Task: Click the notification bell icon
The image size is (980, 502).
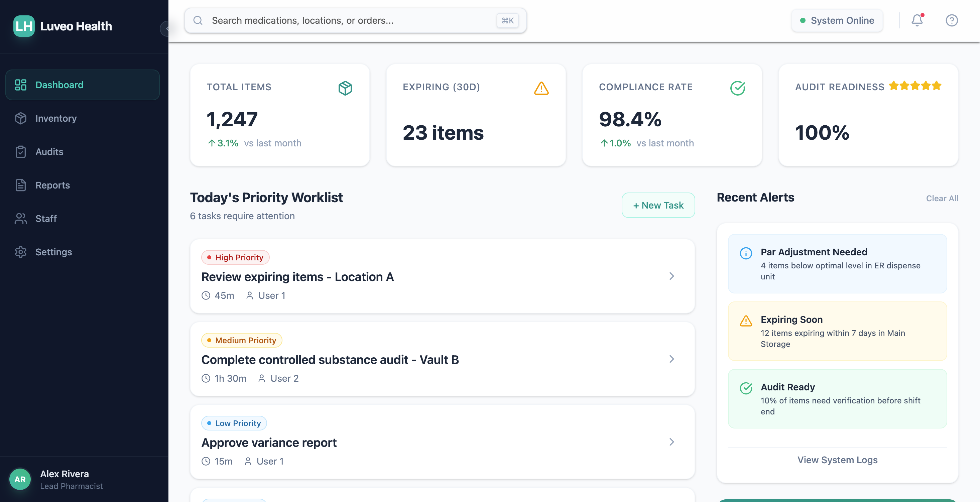Action: (917, 20)
